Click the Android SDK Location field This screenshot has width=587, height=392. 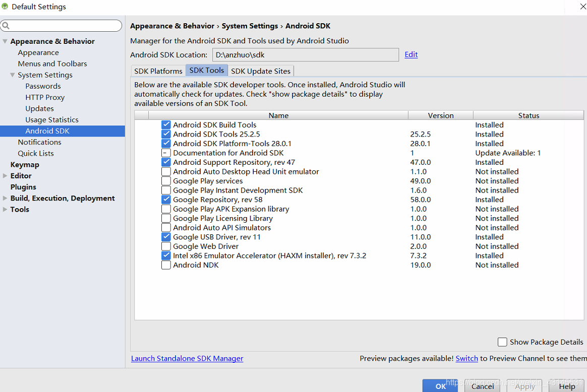coord(306,54)
